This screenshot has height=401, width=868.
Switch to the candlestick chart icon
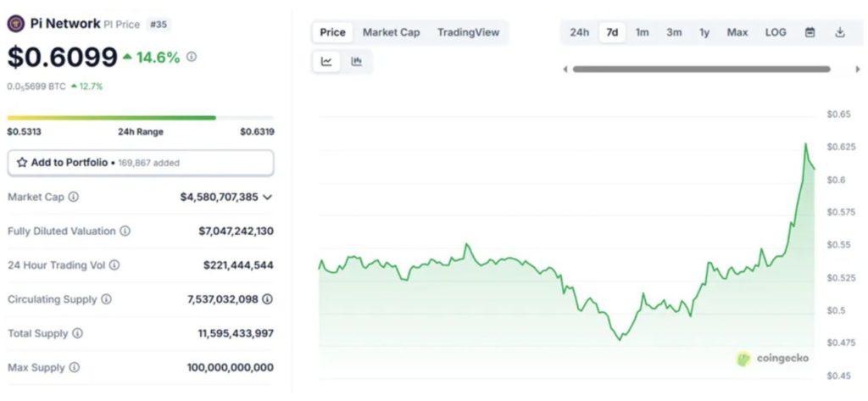click(357, 61)
